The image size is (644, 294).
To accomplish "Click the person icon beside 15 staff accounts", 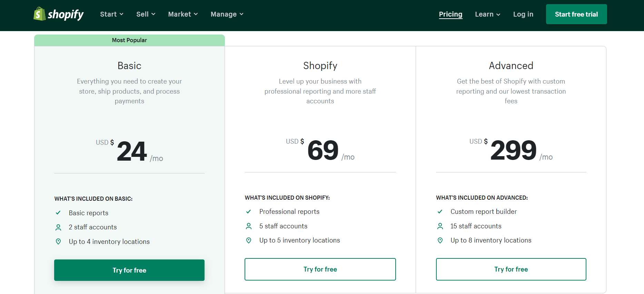I will tap(440, 226).
